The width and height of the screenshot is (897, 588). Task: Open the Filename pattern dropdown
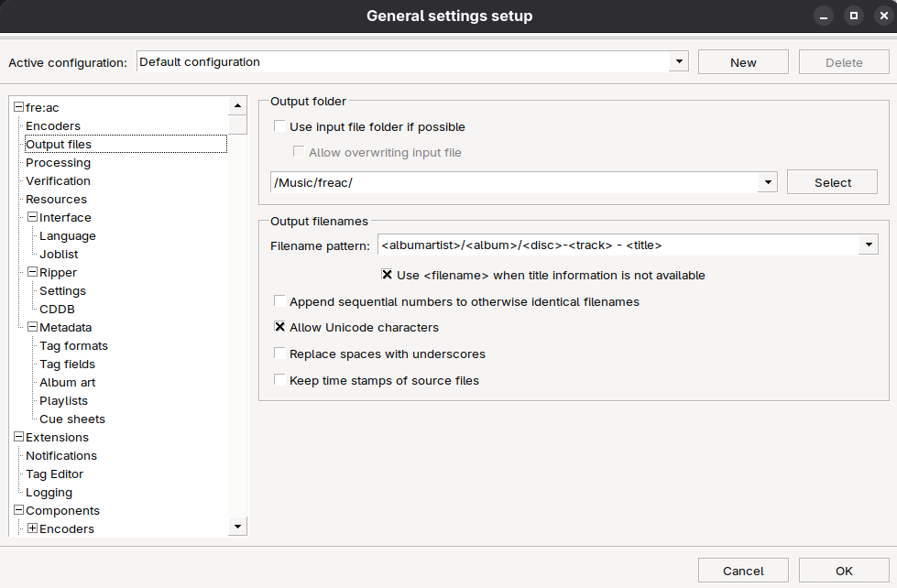(868, 245)
